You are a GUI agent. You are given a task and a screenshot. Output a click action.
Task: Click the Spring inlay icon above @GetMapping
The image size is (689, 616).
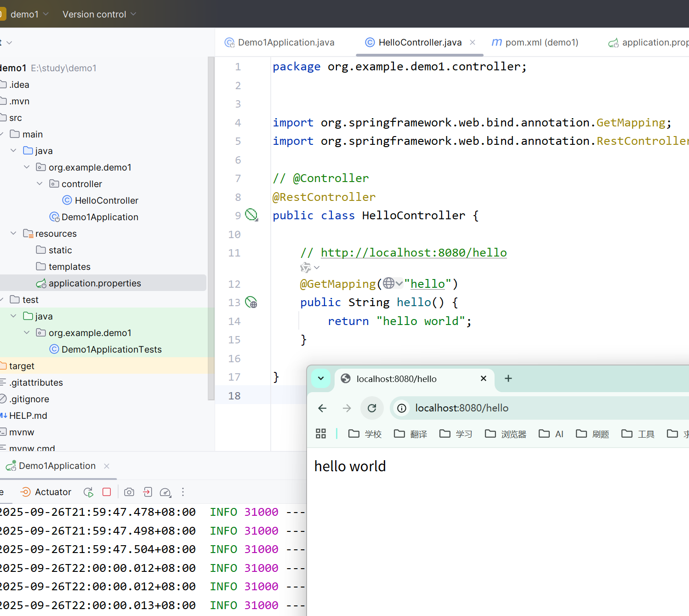pyautogui.click(x=305, y=267)
